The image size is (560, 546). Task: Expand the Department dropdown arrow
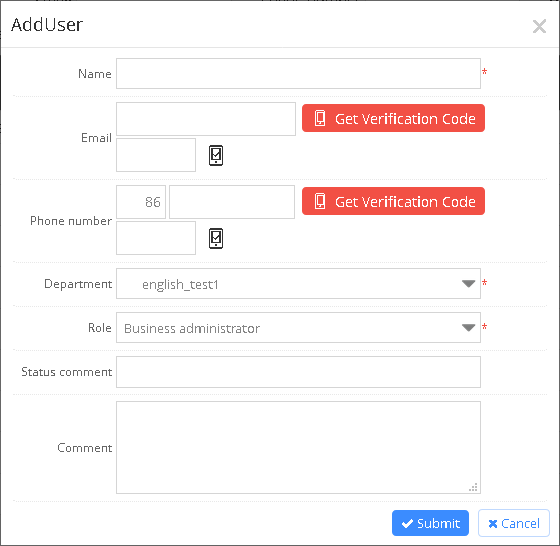coord(468,284)
